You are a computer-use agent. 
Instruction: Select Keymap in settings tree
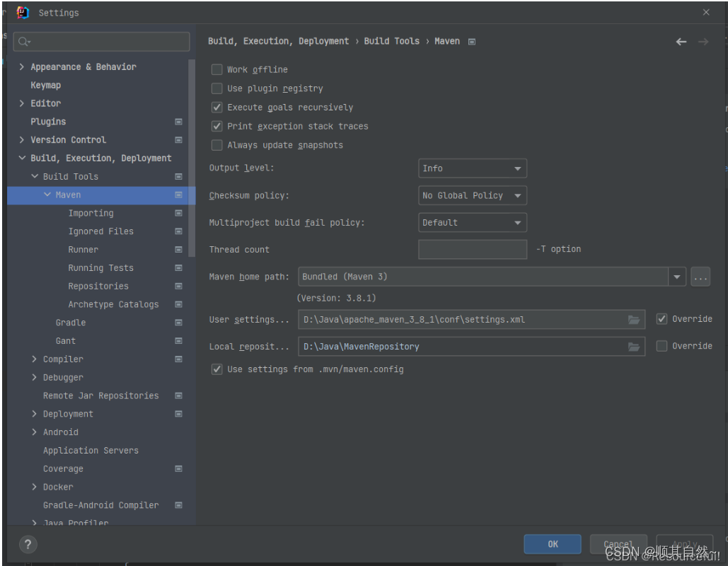(45, 85)
